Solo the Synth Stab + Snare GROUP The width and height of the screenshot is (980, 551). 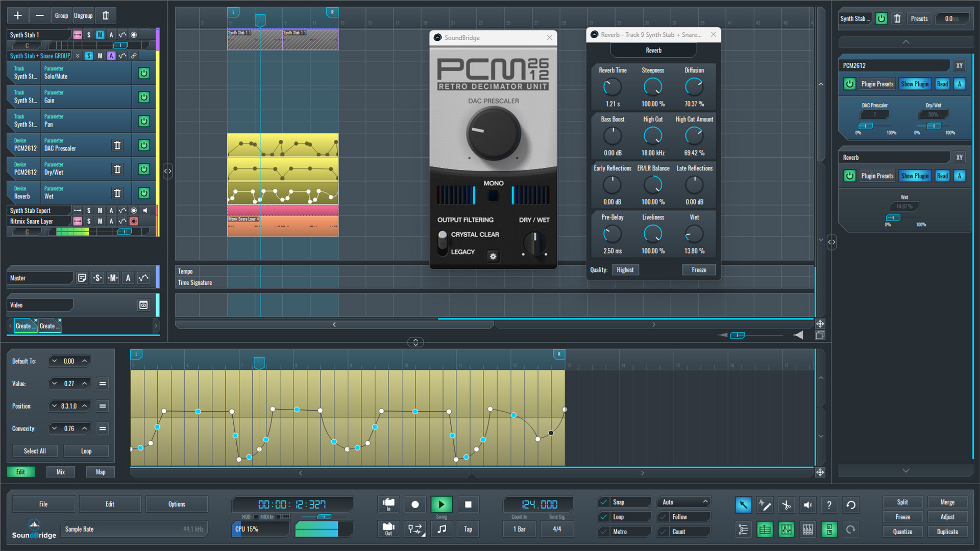pyautogui.click(x=89, y=56)
